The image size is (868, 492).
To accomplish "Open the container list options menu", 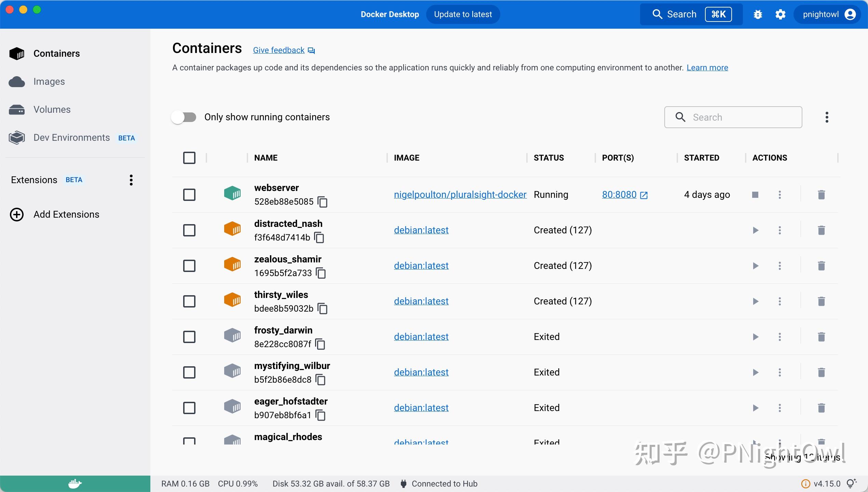I will 827,117.
